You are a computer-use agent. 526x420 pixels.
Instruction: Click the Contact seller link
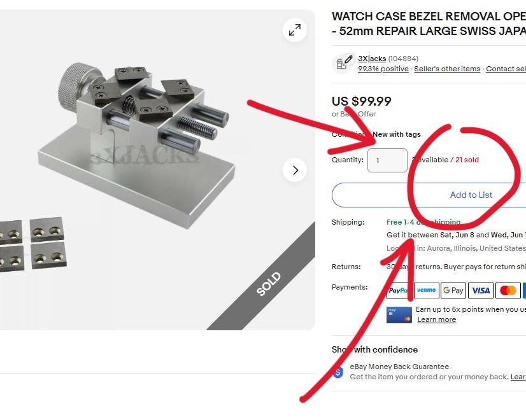[506, 69]
